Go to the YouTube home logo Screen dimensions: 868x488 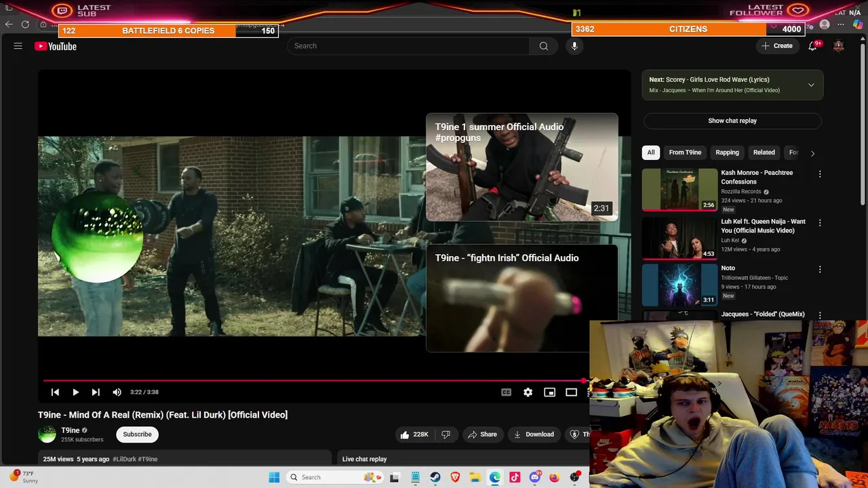(x=56, y=46)
